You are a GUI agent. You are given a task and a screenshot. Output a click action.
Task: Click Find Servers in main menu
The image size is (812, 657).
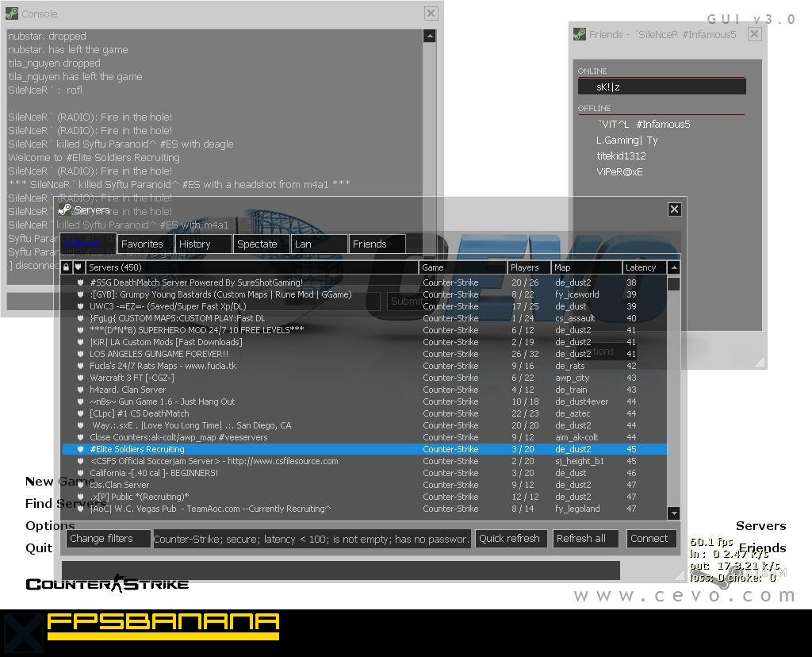(x=65, y=504)
